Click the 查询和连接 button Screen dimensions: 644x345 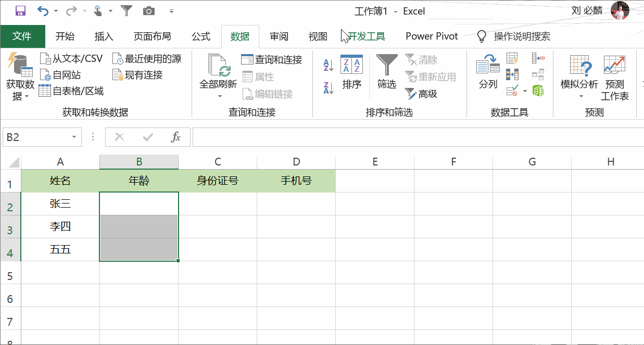pyautogui.click(x=272, y=60)
